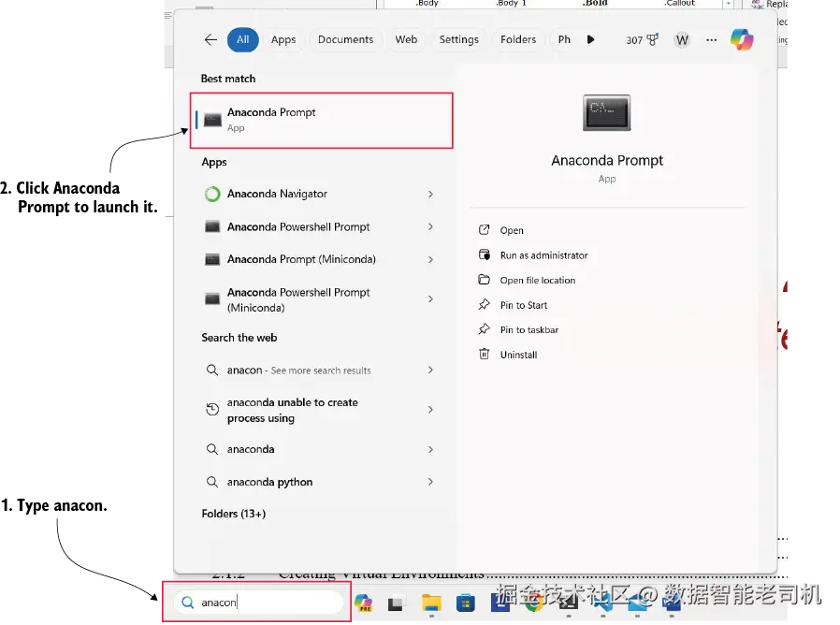The width and height of the screenshot is (840, 625).
Task: Launch the Anaconda Prompt best match
Action: pyautogui.click(x=322, y=120)
